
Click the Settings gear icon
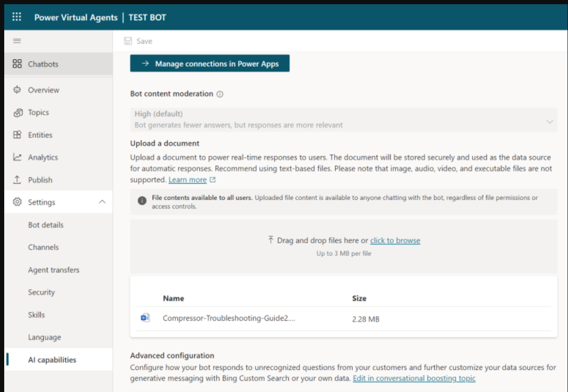coord(17,202)
